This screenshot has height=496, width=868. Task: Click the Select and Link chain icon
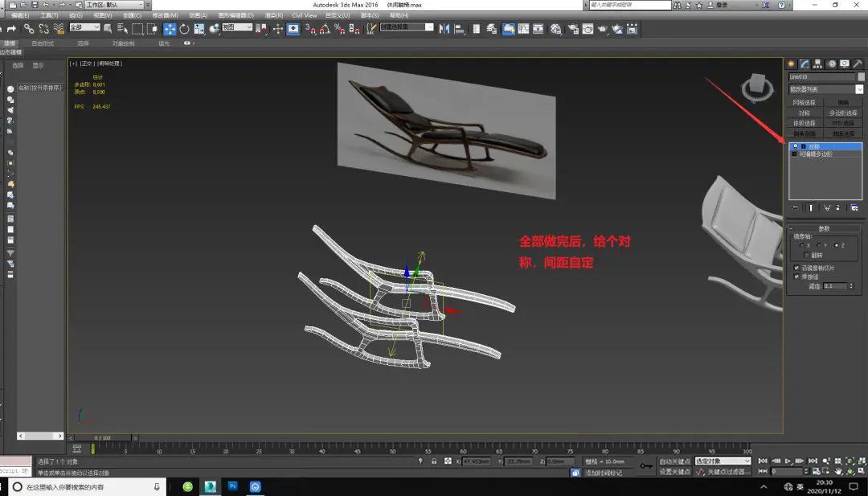click(x=29, y=29)
